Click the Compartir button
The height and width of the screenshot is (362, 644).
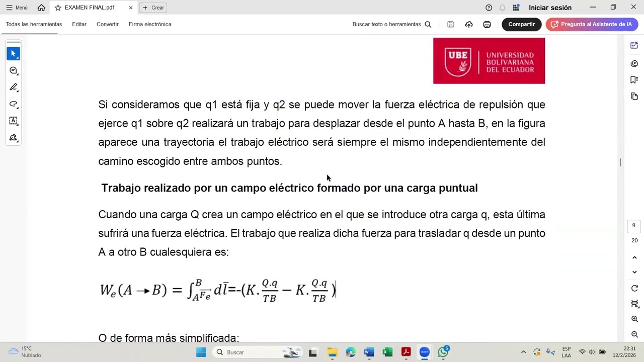click(521, 24)
